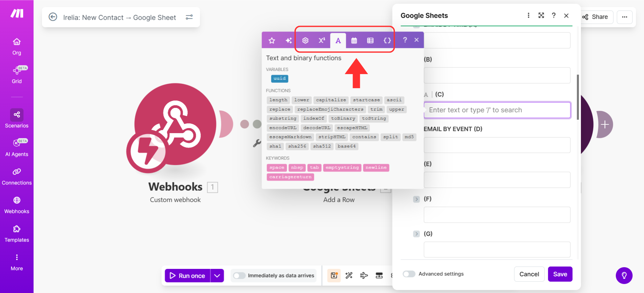Open help for Google Sheets module
This screenshot has width=644, height=293.
(554, 15)
